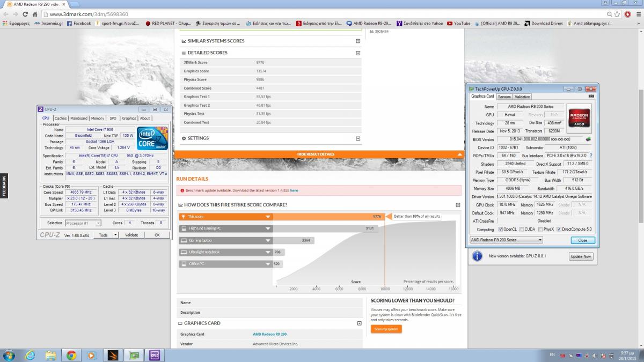644x362 pixels.
Task: Expand the Settings section
Action: [358, 138]
